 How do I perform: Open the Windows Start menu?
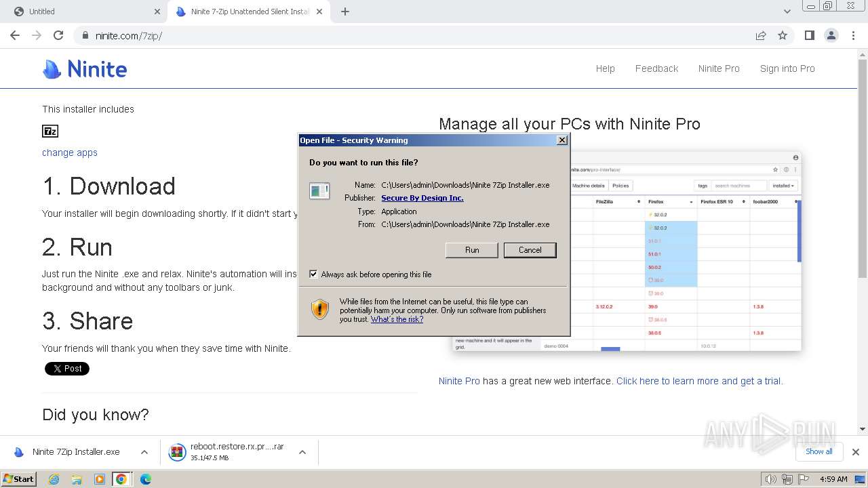pos(19,479)
